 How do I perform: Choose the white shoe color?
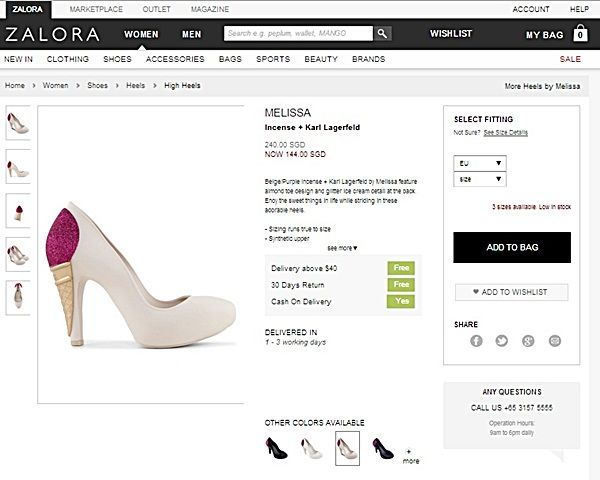click(312, 448)
